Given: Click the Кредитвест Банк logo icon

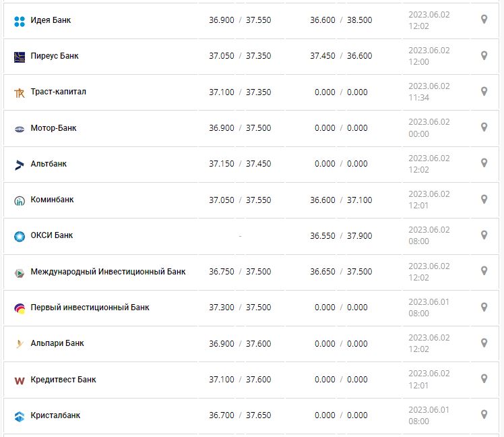Looking at the screenshot, I should click(19, 380).
